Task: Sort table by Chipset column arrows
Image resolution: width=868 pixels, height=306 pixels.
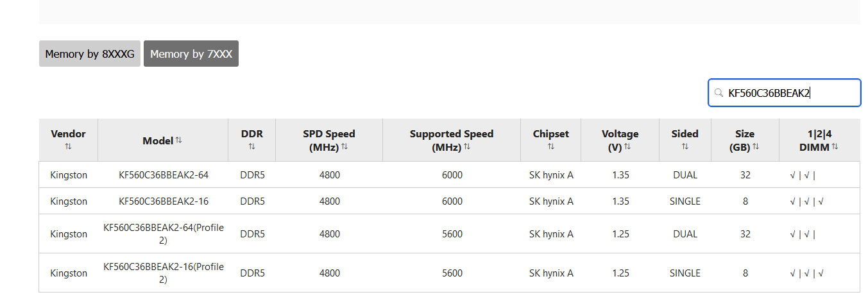Action: 551,146
